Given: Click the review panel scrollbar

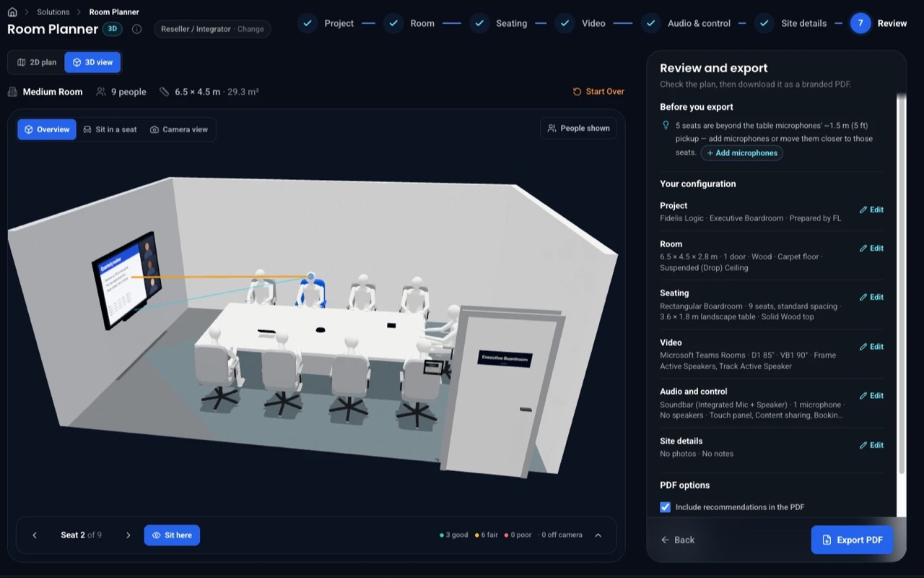Looking at the screenshot, I should [x=900, y=284].
